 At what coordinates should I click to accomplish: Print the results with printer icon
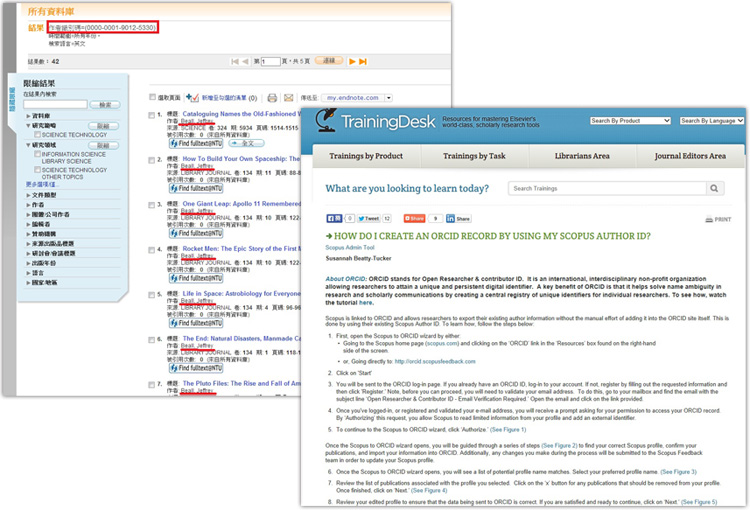pyautogui.click(x=272, y=98)
